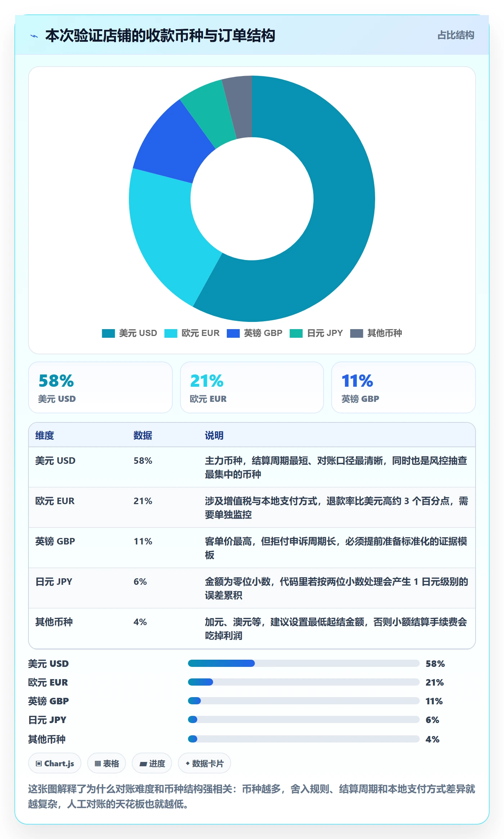Select the 58% 美元 USD stat card
504x839 pixels.
(x=100, y=387)
